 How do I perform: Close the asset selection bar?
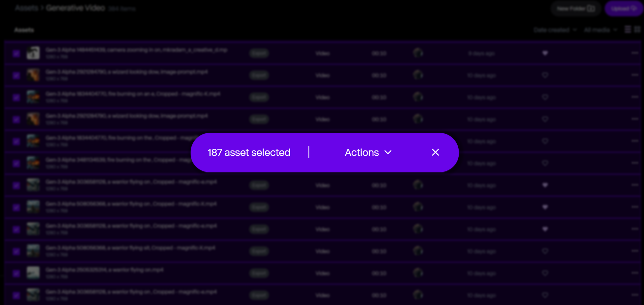pos(435,152)
